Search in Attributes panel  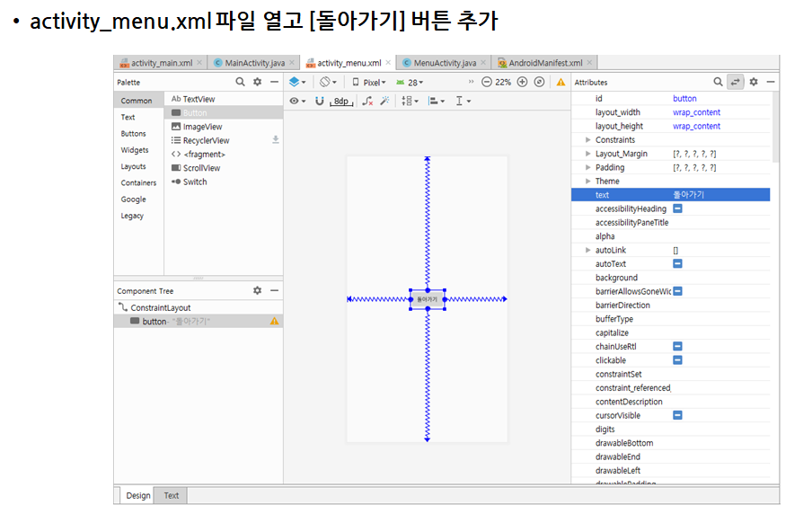coord(718,82)
